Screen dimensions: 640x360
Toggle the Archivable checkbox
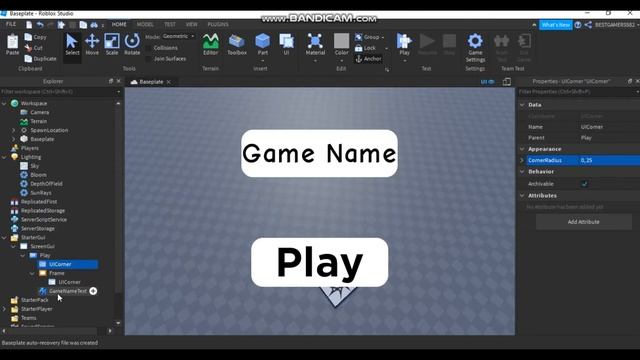tap(584, 184)
